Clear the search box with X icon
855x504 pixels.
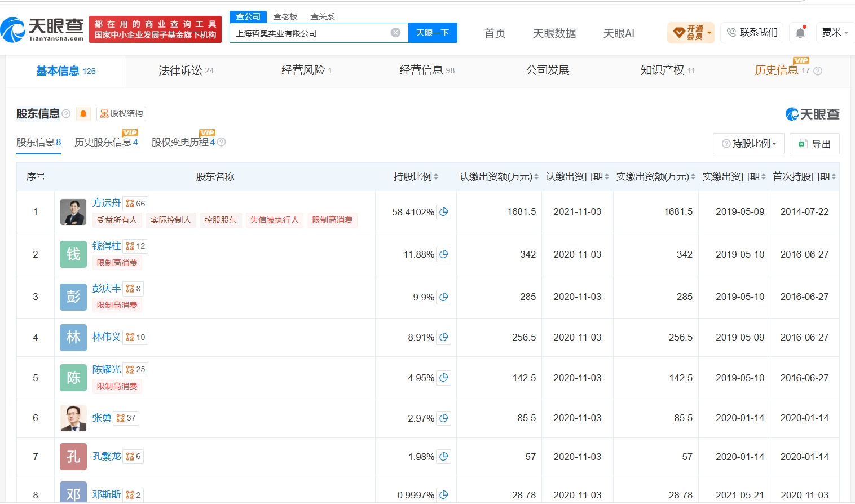point(396,33)
